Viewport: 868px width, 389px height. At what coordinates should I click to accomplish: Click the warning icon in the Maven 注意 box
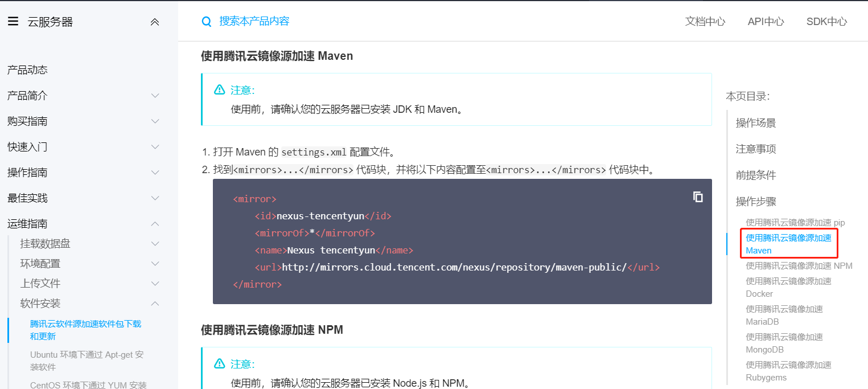click(x=219, y=89)
